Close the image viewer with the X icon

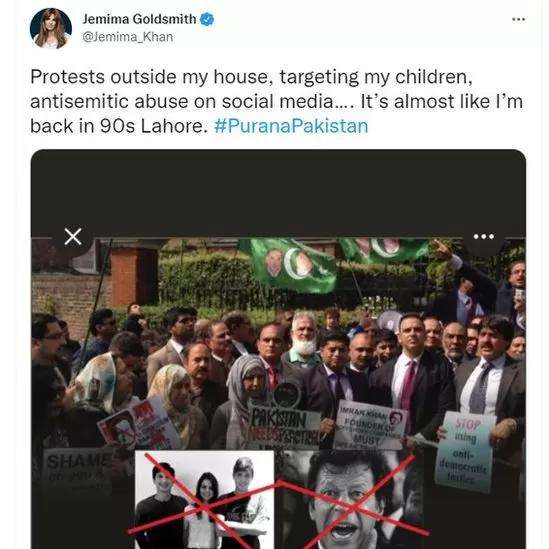pyautogui.click(x=73, y=237)
